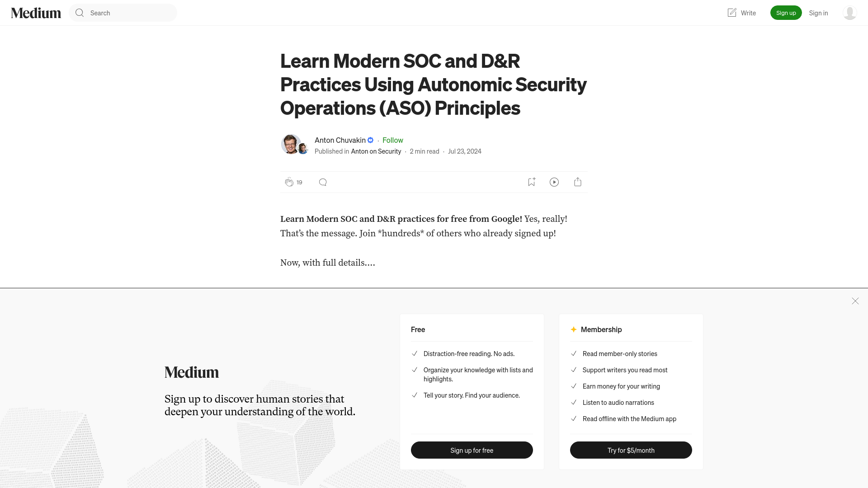Click the share icon button
The height and width of the screenshot is (488, 868).
[578, 182]
